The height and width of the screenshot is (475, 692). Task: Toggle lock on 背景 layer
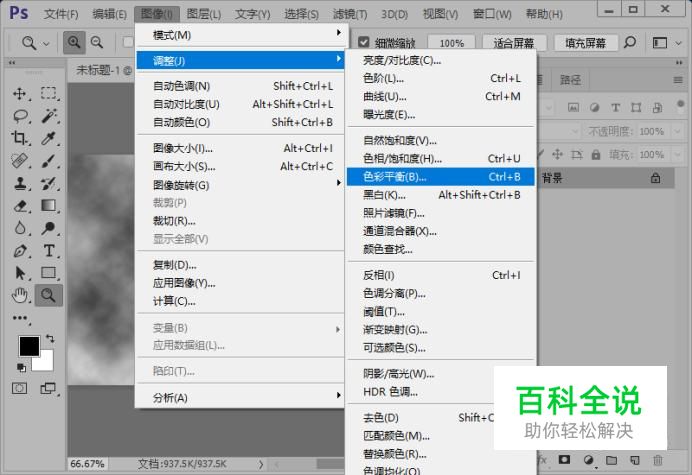[656, 178]
